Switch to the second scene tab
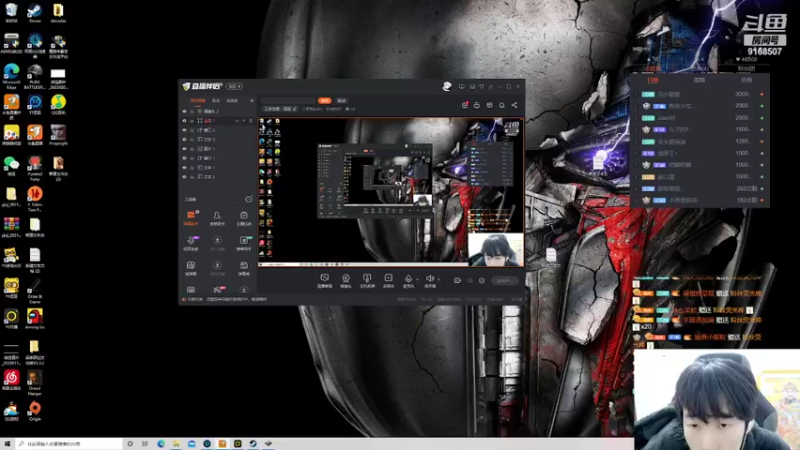 [x=216, y=101]
